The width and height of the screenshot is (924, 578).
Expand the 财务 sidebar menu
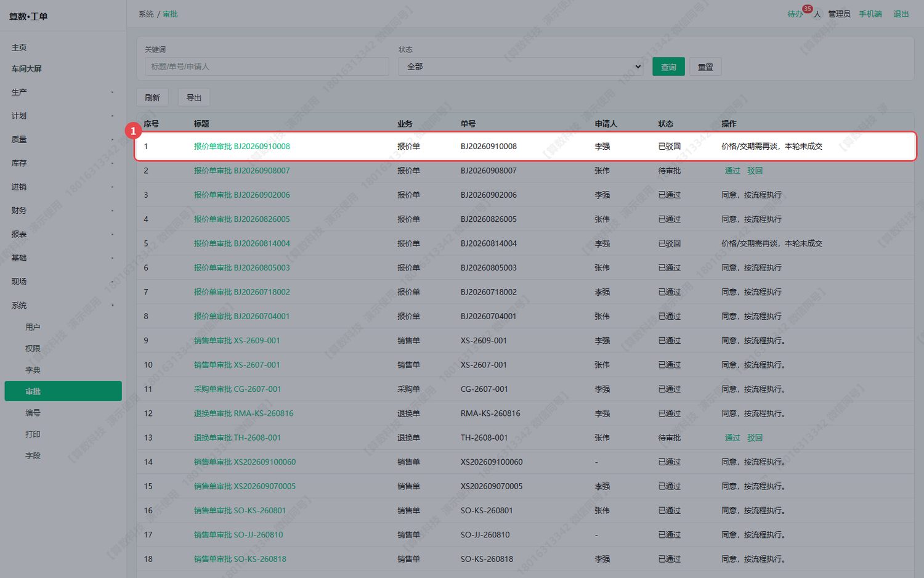63,211
